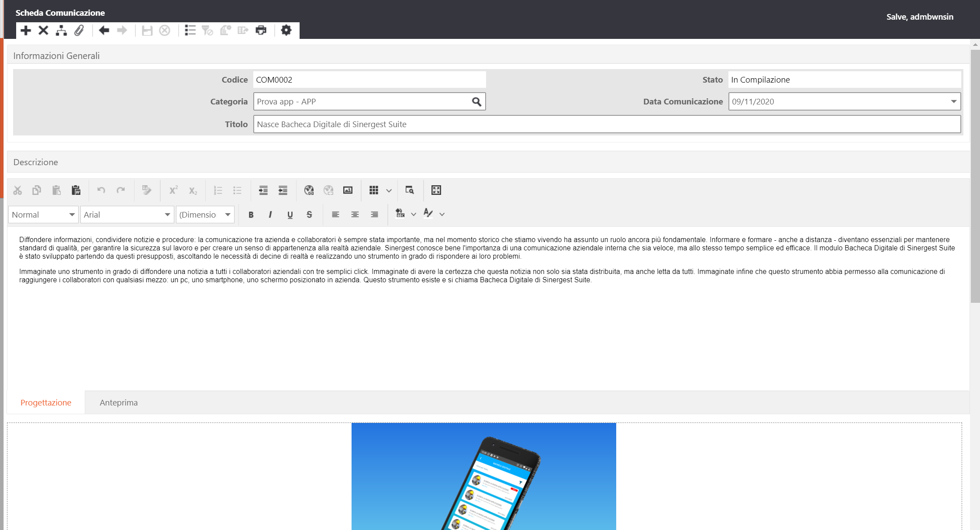Viewport: 980px width, 530px height.
Task: Click the document gear icon in top toolbar
Action: point(225,30)
